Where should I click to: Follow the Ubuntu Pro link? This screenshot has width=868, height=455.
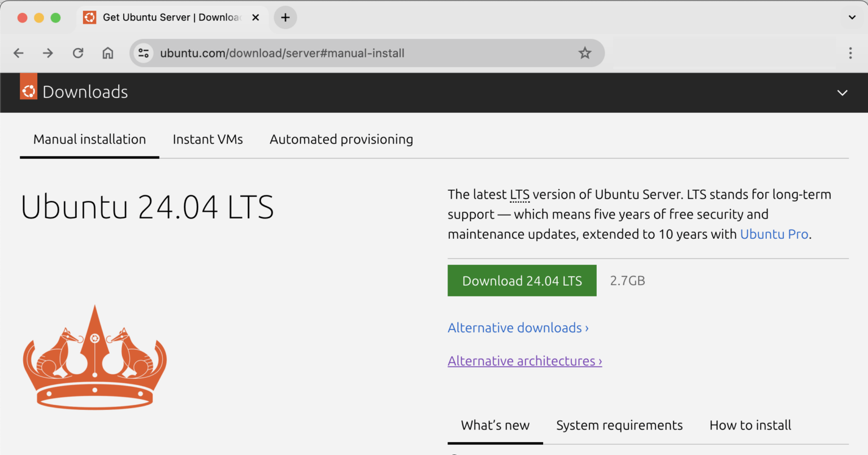pos(774,234)
